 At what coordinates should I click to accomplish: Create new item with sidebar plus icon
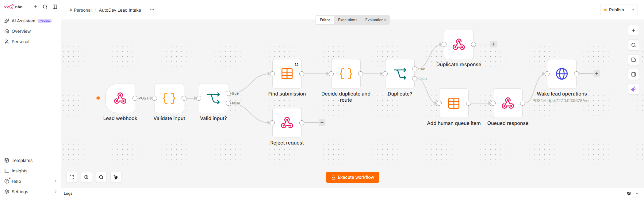[x=35, y=7]
